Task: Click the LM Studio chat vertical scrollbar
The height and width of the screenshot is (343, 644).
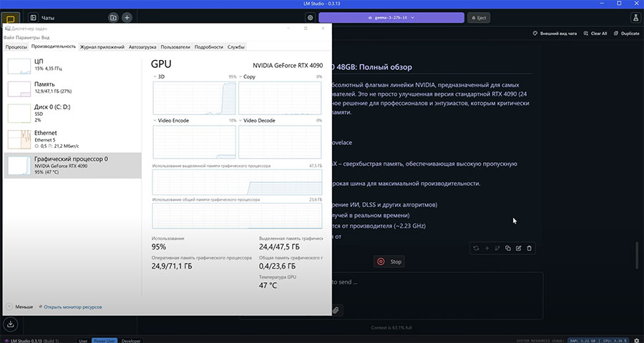Action: point(638,254)
